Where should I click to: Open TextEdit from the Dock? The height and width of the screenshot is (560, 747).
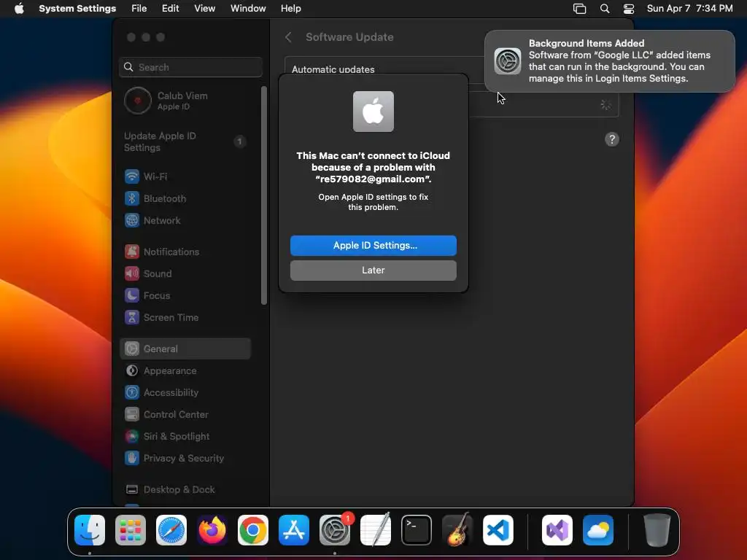pyautogui.click(x=376, y=530)
